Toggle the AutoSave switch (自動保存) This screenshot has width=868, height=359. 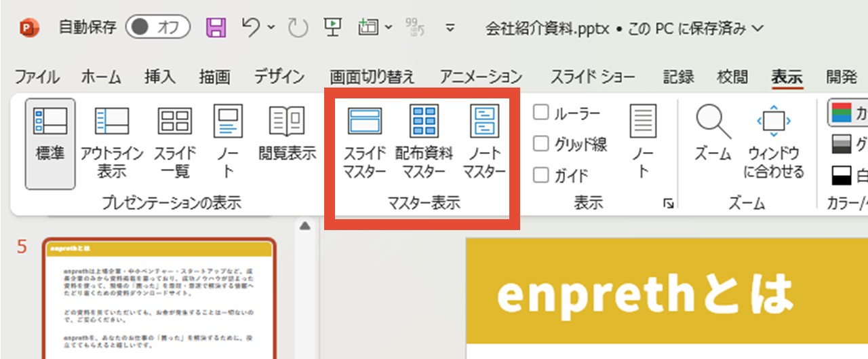pos(157,27)
